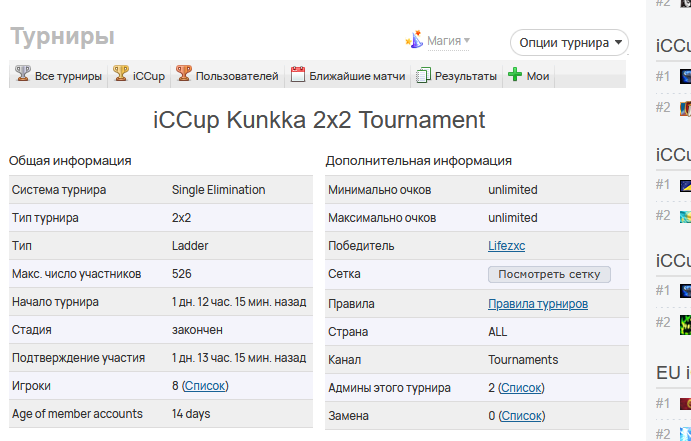Click the channel value Tournaments
This screenshot has height=441, width=691.
coord(523,359)
